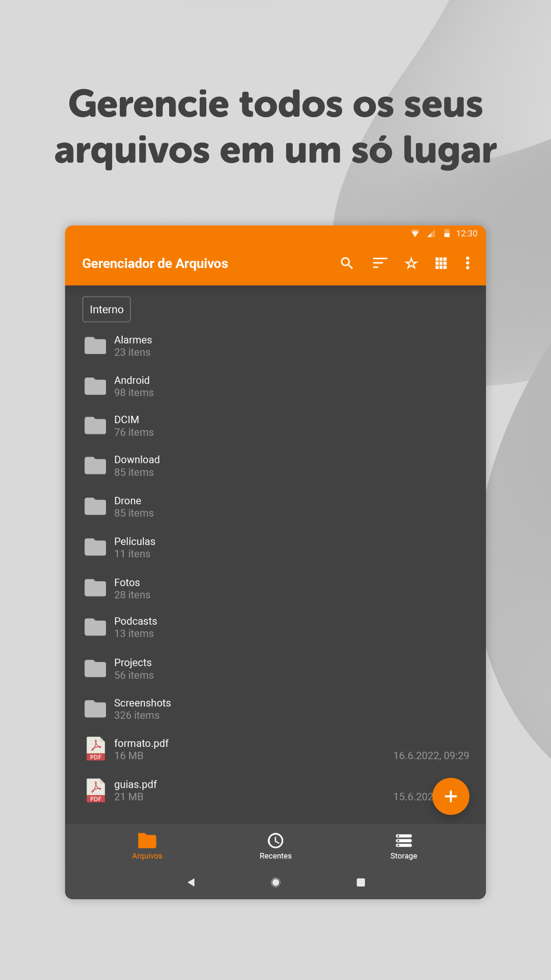This screenshot has width=551, height=980.
Task: Open the Projects folder
Action: coord(275,669)
